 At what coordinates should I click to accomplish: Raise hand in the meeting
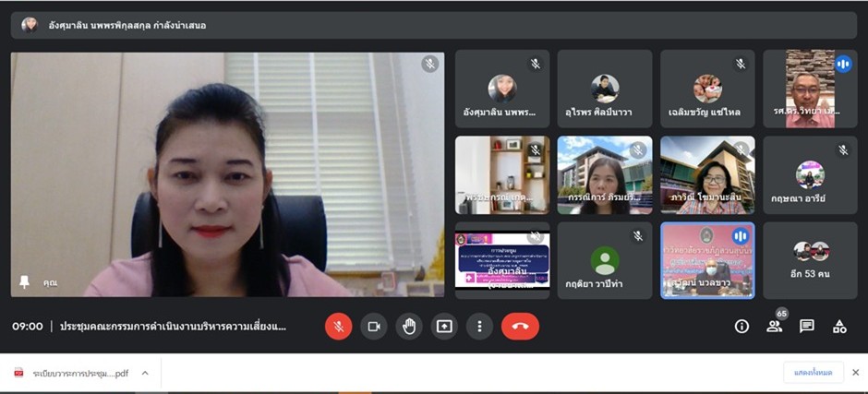409,326
